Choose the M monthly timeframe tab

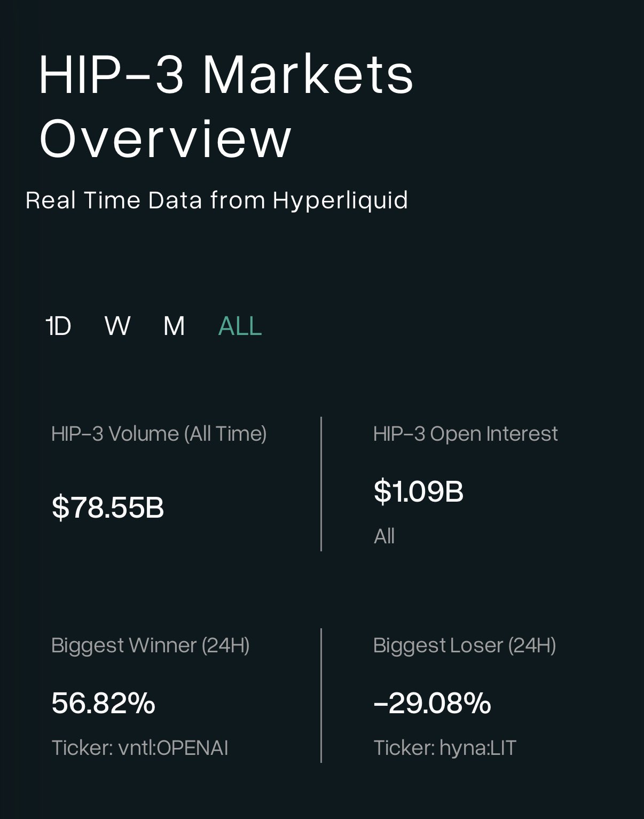174,326
